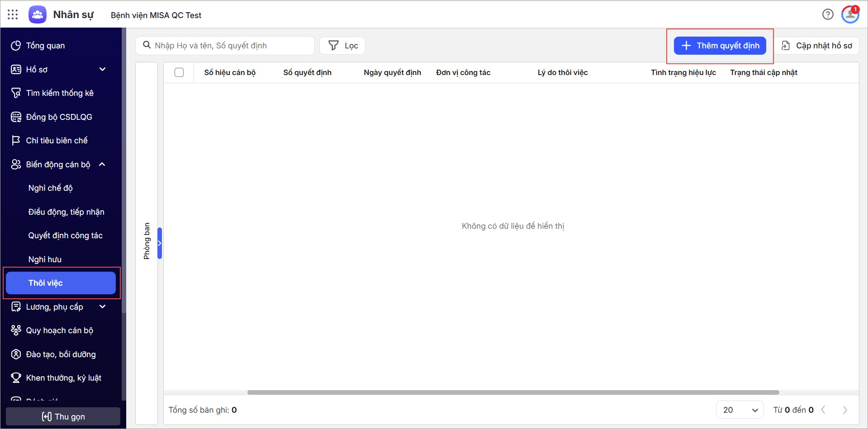Click the Ngày quyết định column header

(x=392, y=72)
